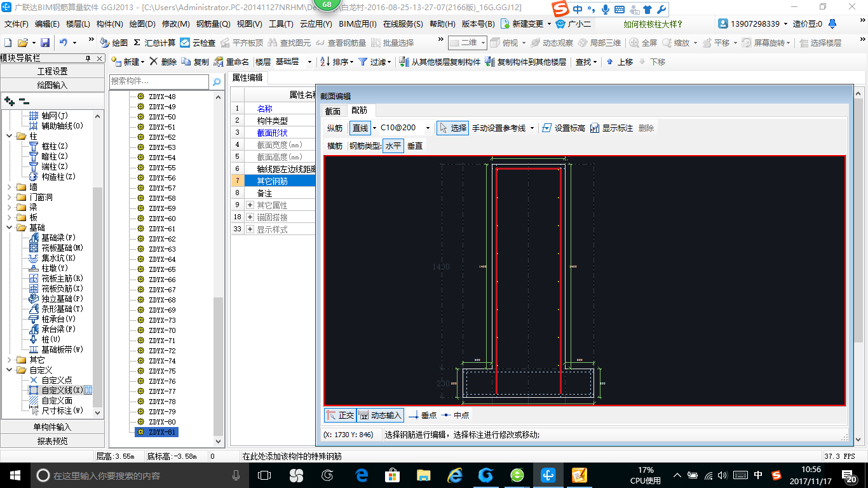Select ZDYX-80 in the component list

click(162, 422)
